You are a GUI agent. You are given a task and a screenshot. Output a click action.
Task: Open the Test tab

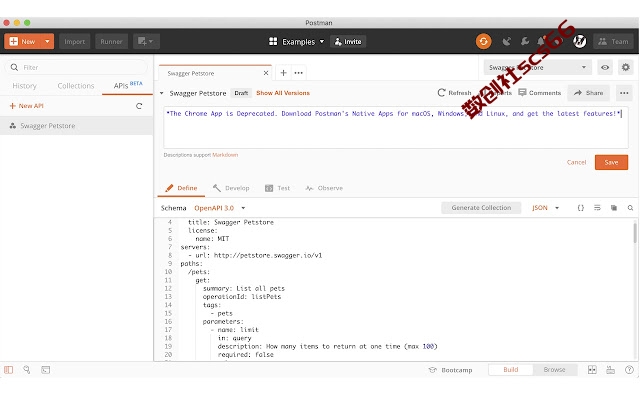[x=278, y=188]
